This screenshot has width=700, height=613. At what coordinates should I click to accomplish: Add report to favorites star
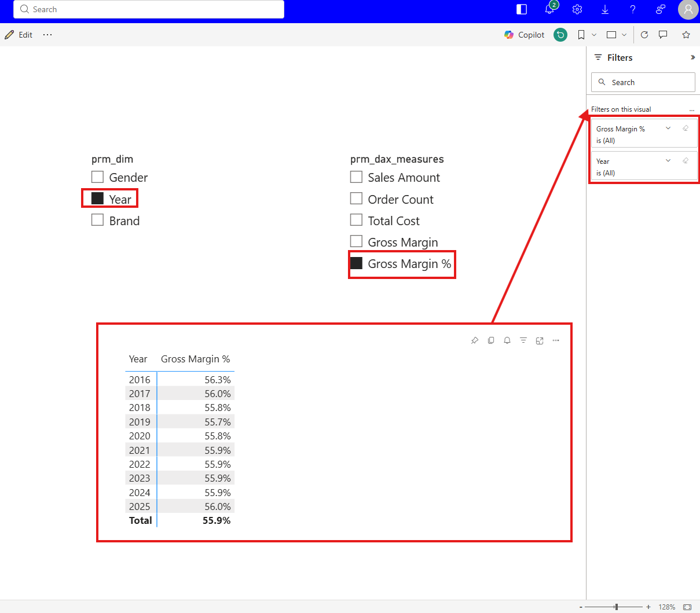tap(686, 35)
